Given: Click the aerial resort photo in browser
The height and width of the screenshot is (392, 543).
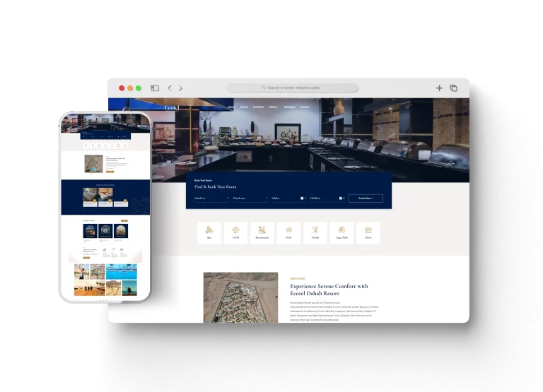Looking at the screenshot, I should [x=240, y=297].
